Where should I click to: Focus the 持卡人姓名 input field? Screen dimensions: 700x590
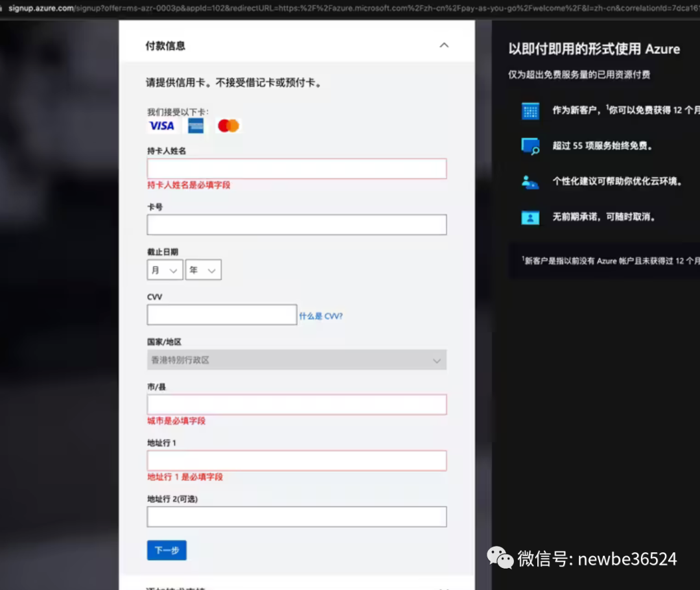(296, 169)
